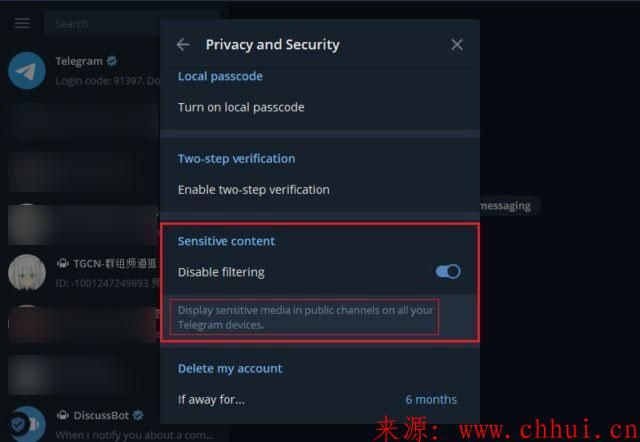Click the bot icon beside DiscussBot name
The height and width of the screenshot is (442, 640).
click(x=62, y=415)
